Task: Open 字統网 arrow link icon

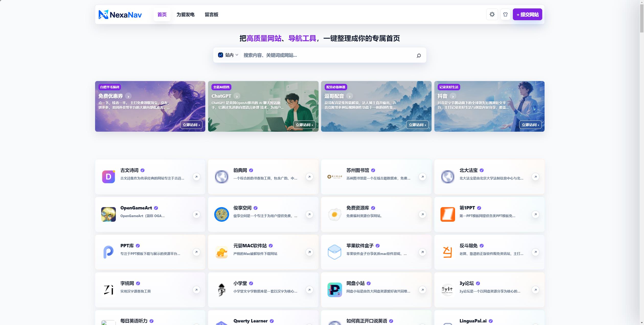Action: (196, 290)
